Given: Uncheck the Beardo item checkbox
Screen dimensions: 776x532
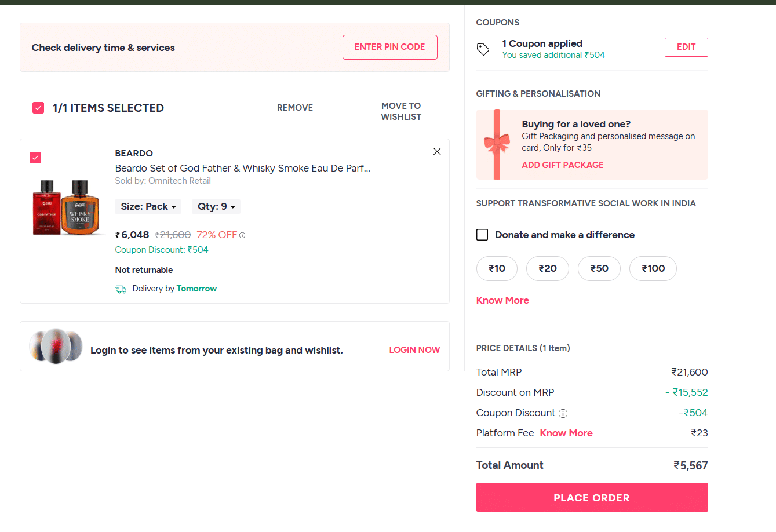Looking at the screenshot, I should tap(35, 158).
